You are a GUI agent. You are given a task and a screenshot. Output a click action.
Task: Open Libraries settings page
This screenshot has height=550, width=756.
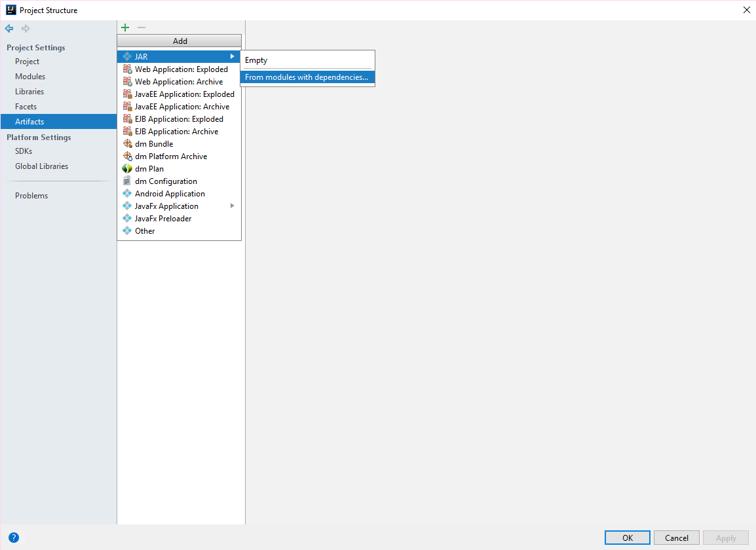[x=58, y=91]
